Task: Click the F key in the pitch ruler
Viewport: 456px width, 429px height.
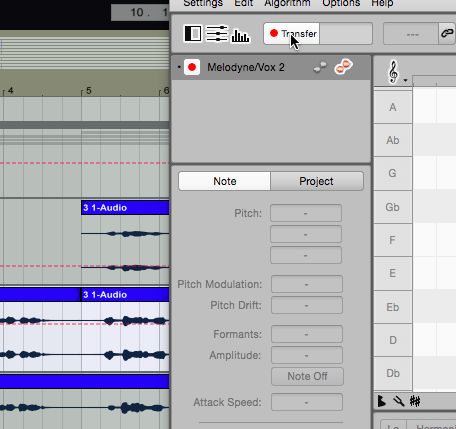Action: point(393,240)
